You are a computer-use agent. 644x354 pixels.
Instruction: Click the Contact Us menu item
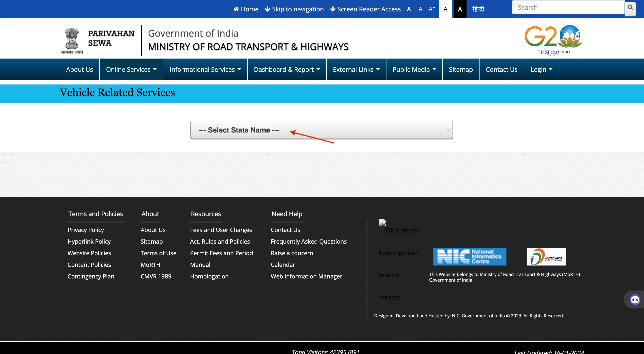(x=501, y=69)
